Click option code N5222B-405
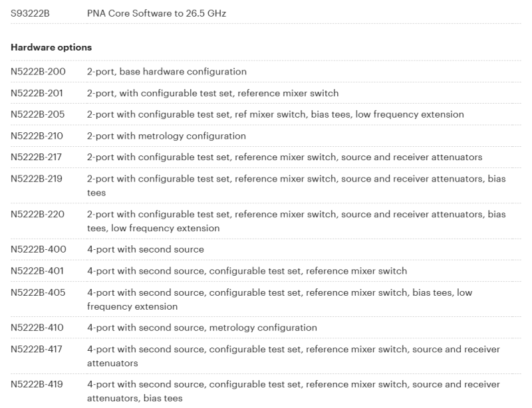532x408 pixels. 38,292
